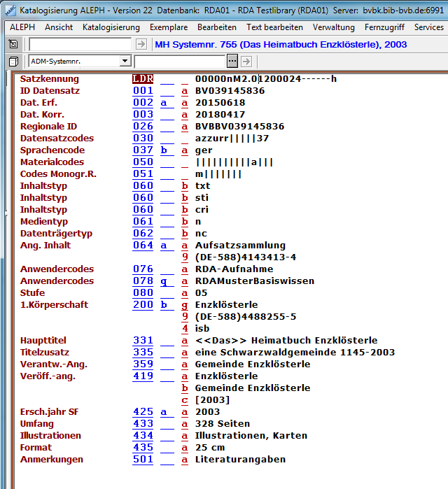Image resolution: width=448 pixels, height=489 pixels.
Task: Click field tag 419 for Veröff.-ang.
Action: tap(143, 376)
